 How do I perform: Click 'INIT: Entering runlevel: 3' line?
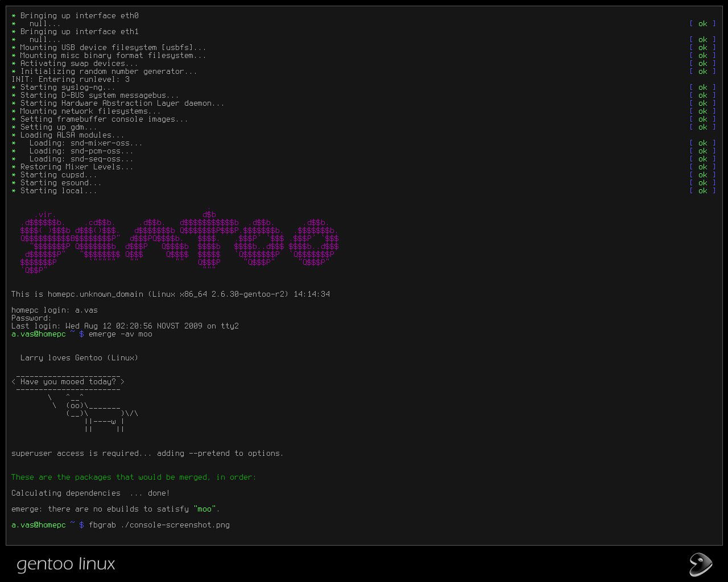[71, 80]
